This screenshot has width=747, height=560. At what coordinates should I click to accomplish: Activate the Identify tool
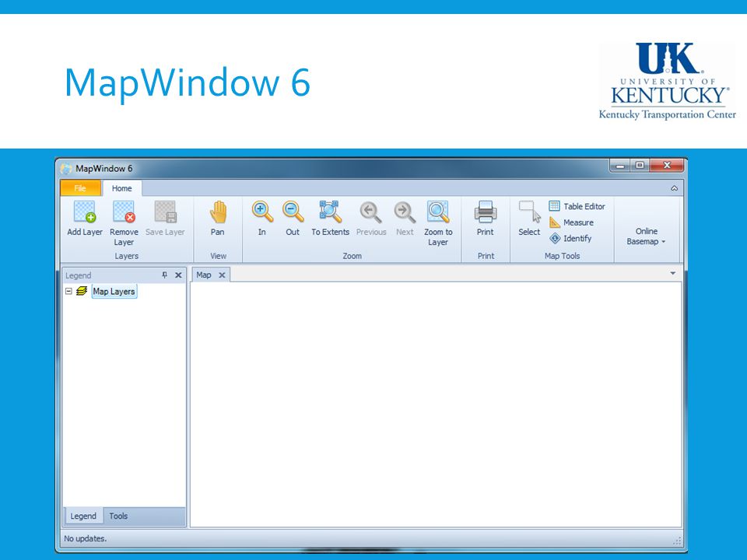570,238
